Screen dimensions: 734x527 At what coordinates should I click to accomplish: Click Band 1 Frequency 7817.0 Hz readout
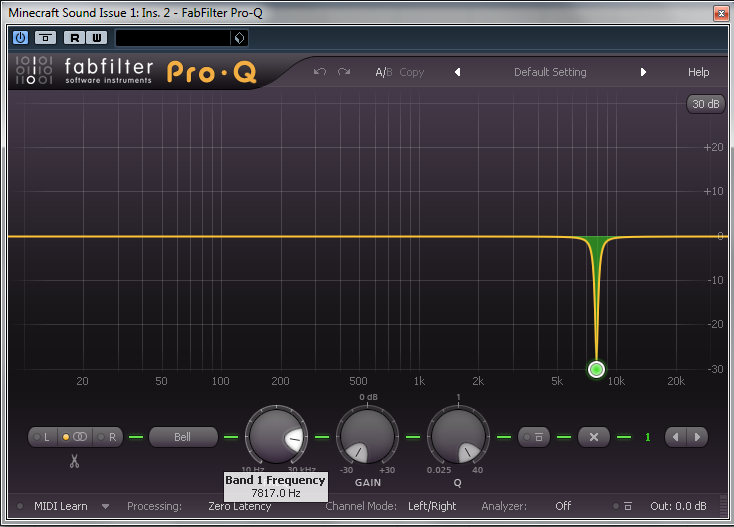(x=275, y=487)
